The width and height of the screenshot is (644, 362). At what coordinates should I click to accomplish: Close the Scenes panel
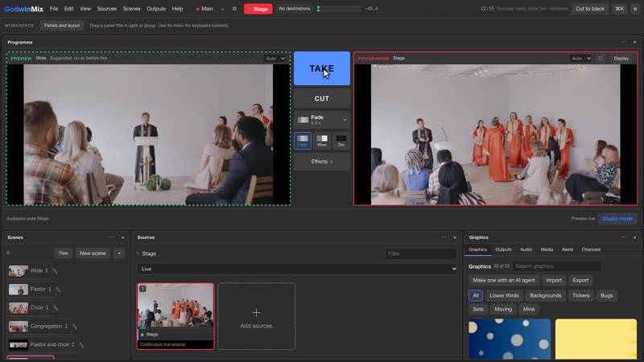click(123, 237)
